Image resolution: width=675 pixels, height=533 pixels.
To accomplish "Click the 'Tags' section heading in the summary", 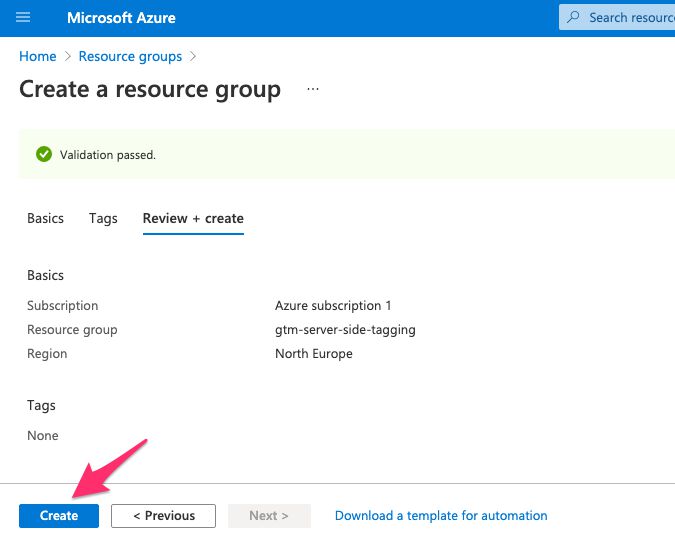I will point(41,406).
